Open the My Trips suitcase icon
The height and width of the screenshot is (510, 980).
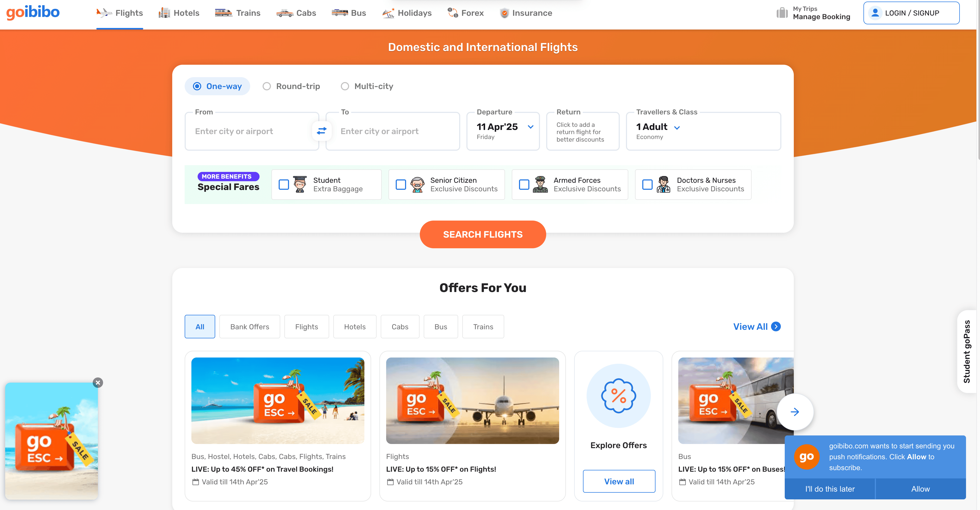click(782, 13)
